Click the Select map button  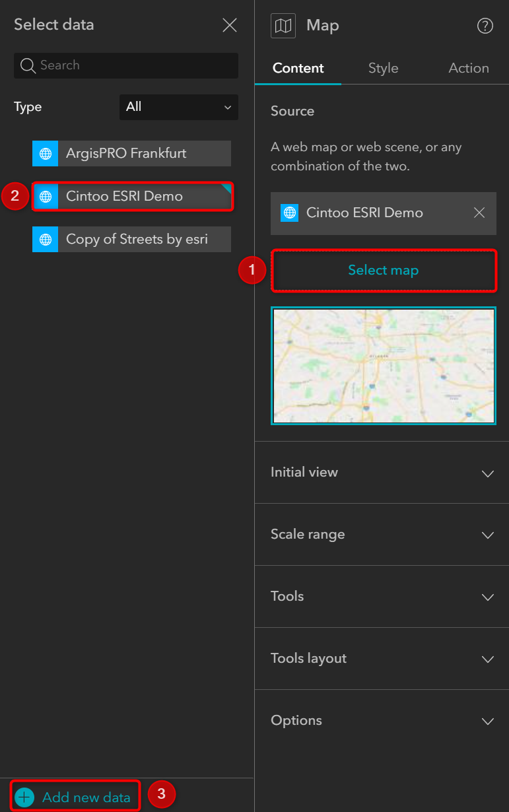click(384, 270)
